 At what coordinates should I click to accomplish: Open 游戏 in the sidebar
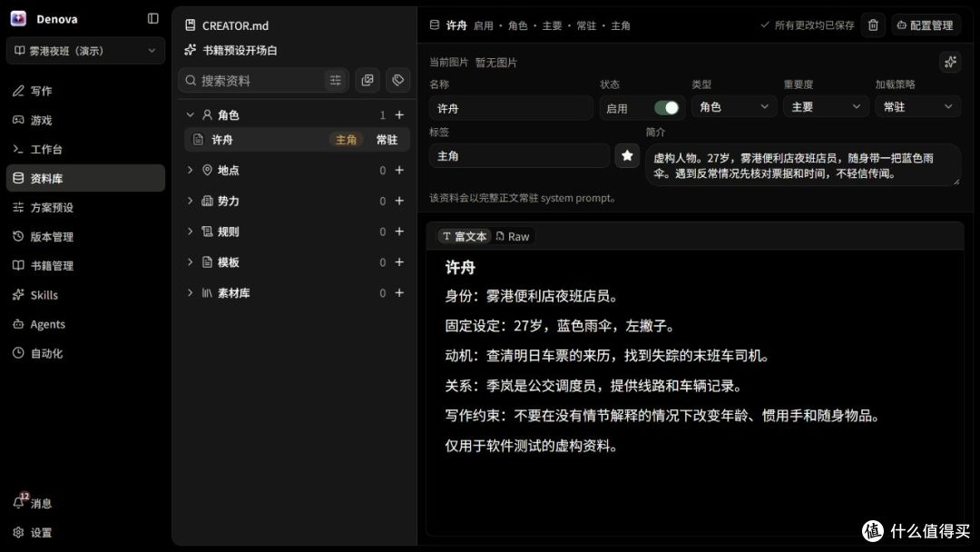point(85,120)
